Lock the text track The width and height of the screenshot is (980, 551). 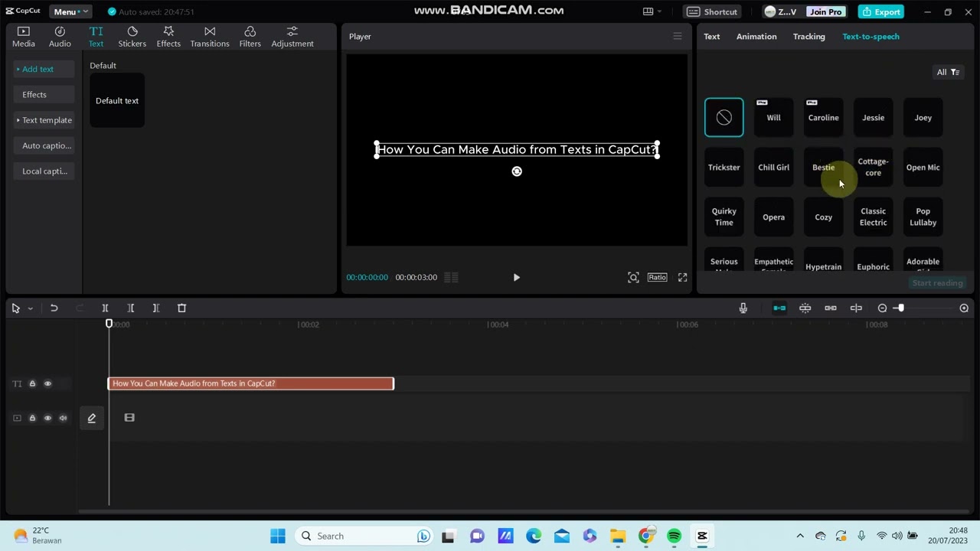click(x=32, y=383)
